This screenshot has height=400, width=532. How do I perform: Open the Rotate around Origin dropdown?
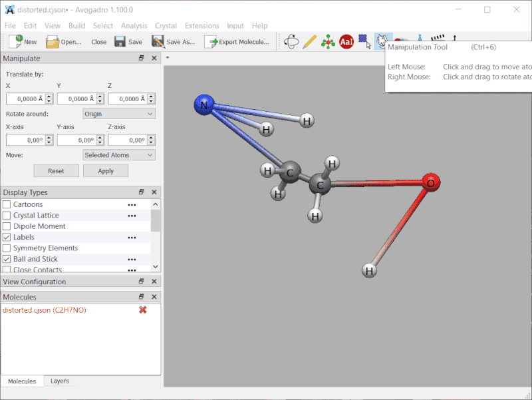tap(119, 114)
